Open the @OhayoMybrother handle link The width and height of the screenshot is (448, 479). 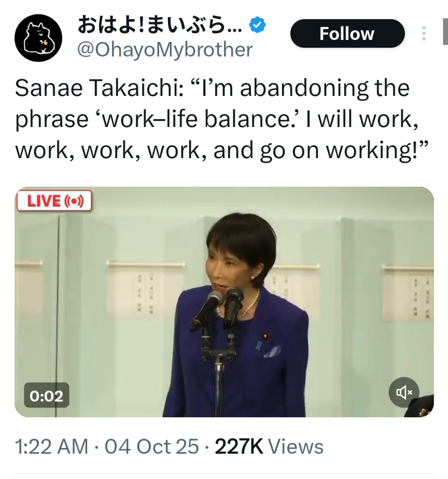pos(164,50)
